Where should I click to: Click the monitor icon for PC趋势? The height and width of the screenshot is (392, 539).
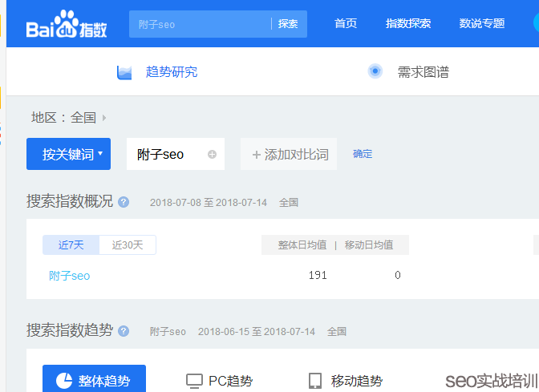point(194,381)
